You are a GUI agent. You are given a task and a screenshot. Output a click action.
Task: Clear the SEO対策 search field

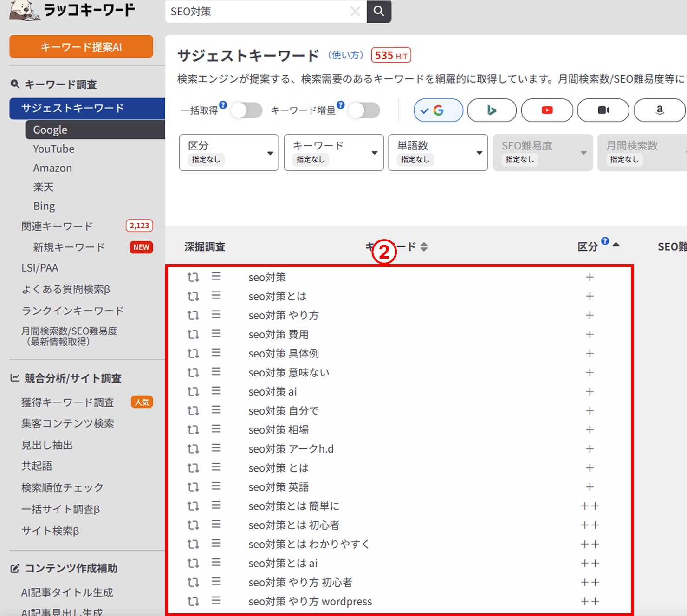(x=355, y=12)
